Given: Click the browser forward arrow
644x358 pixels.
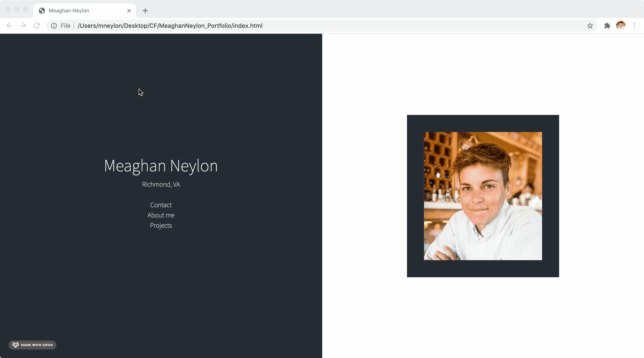Looking at the screenshot, I should [x=23, y=25].
